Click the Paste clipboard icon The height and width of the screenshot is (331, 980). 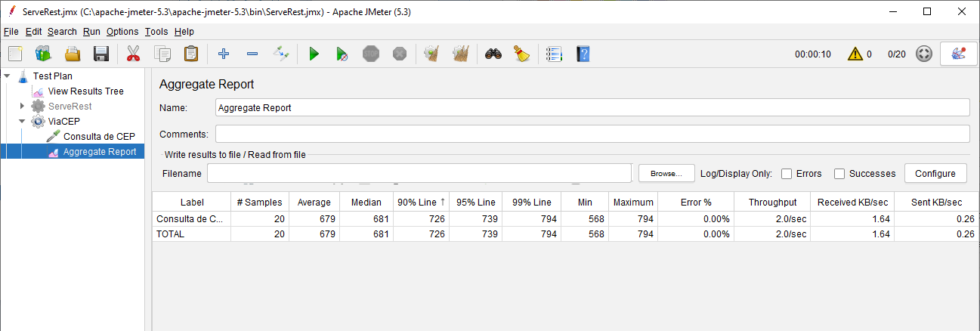191,54
